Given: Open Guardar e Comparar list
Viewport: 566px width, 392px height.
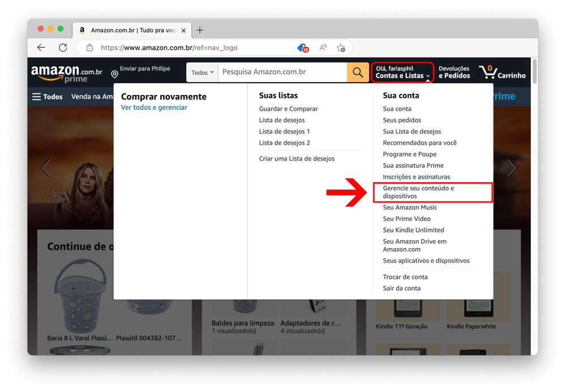Looking at the screenshot, I should coord(289,109).
